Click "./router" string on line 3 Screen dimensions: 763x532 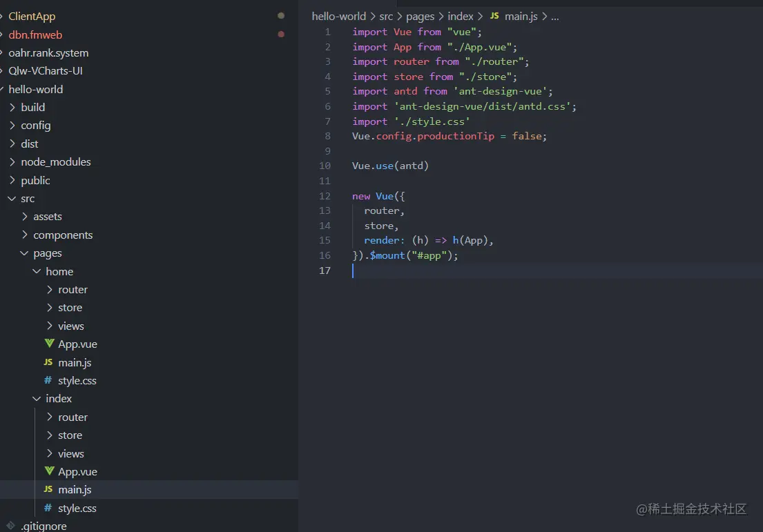pyautogui.click(x=494, y=62)
